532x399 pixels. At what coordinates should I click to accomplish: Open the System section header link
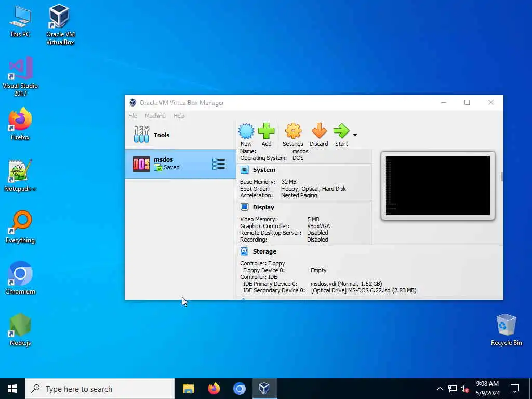(264, 170)
